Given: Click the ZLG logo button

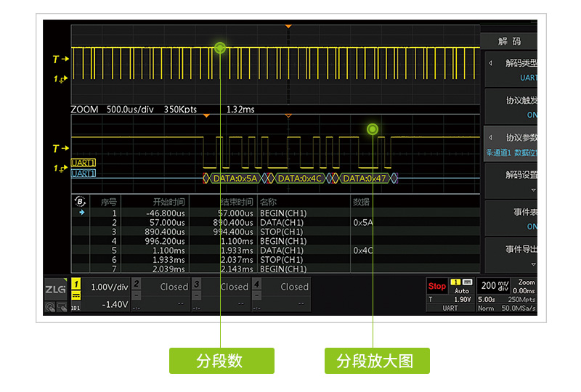Looking at the screenshot, I should 55,290.
